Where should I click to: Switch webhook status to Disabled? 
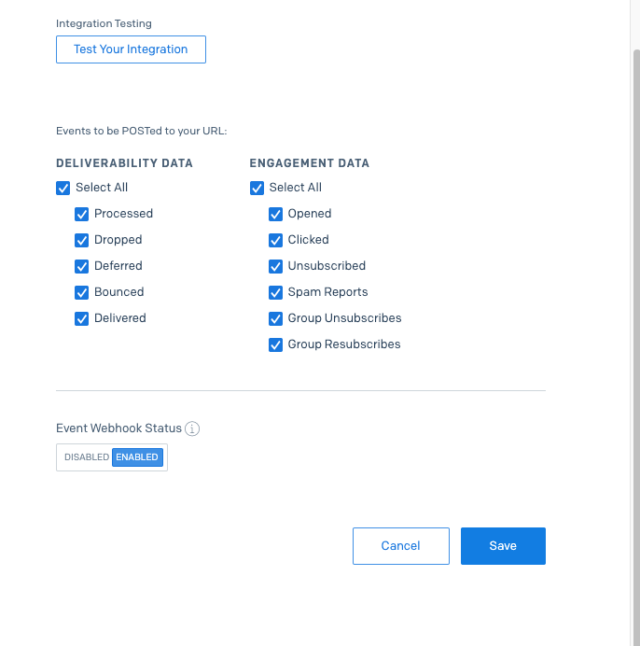87,457
